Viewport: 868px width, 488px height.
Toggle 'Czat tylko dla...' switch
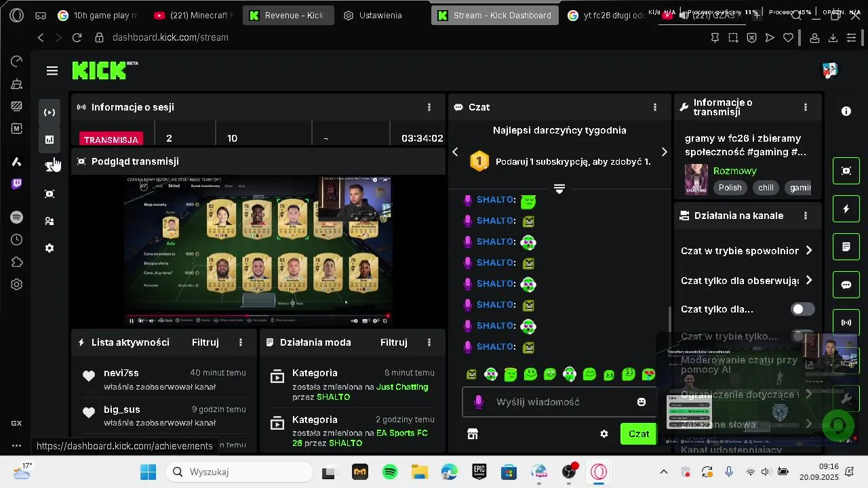click(803, 309)
